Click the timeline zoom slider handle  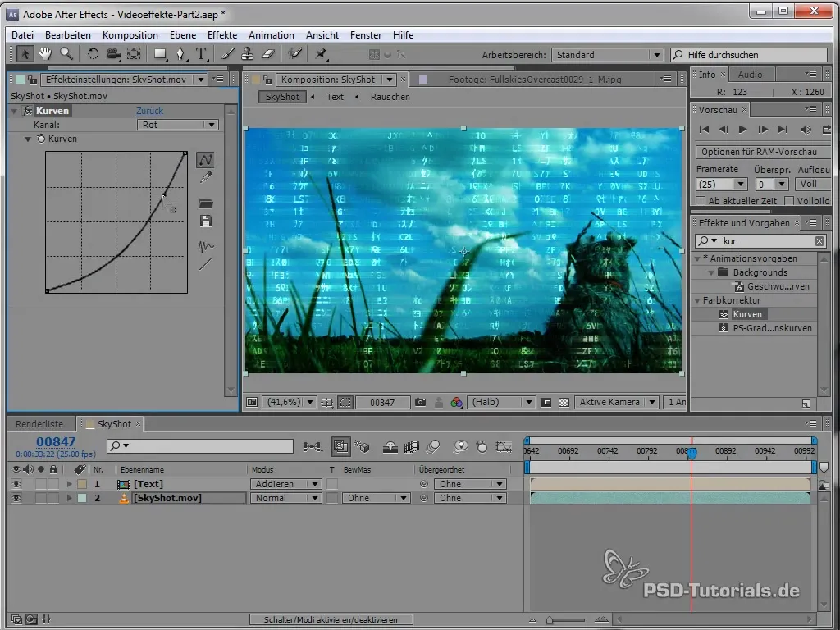(550, 620)
